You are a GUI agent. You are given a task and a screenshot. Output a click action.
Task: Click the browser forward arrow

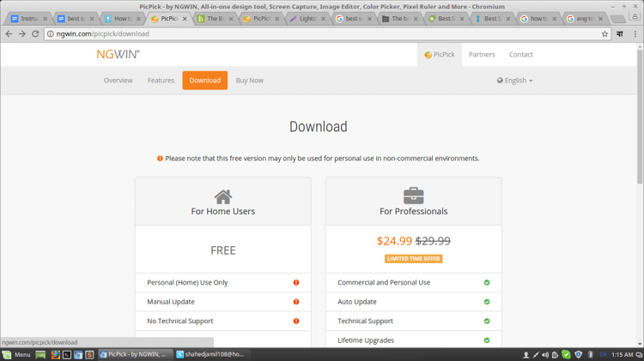click(x=22, y=34)
